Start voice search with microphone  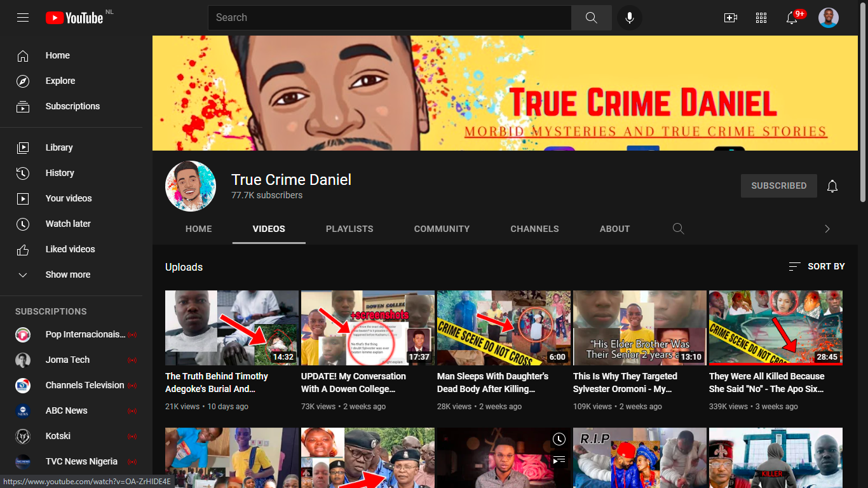[x=630, y=18]
